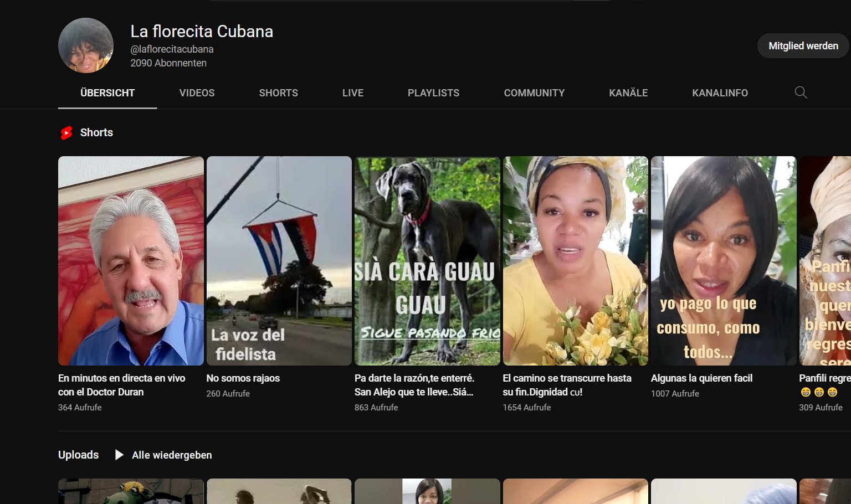
Task: Click the Mitglied werden button
Action: [803, 46]
